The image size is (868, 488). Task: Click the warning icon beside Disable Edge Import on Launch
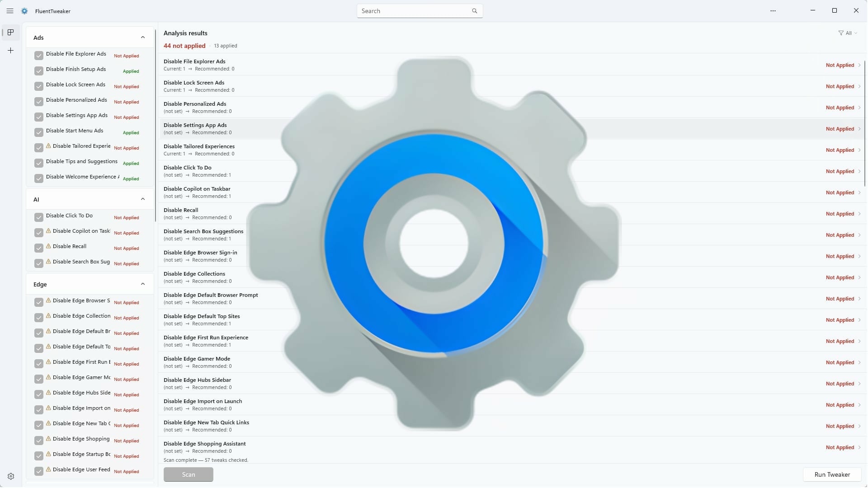pos(49,408)
